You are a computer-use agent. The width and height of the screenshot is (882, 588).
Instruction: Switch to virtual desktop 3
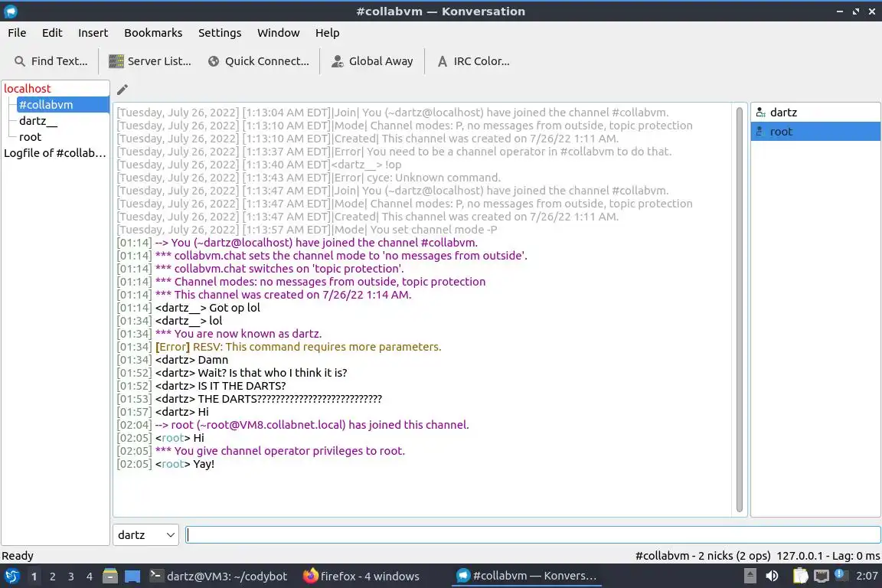click(71, 577)
